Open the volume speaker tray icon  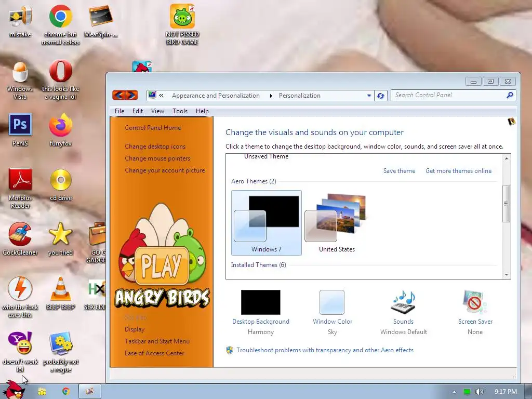tap(480, 392)
